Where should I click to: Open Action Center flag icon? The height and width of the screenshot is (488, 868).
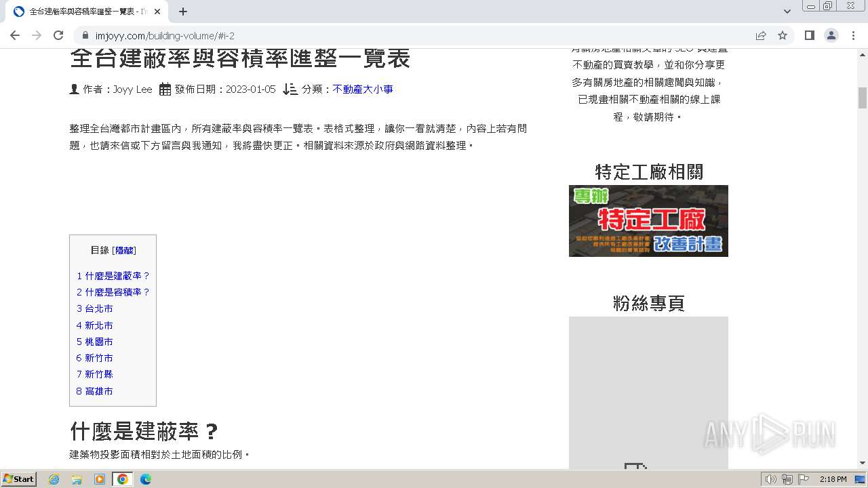[x=804, y=479]
